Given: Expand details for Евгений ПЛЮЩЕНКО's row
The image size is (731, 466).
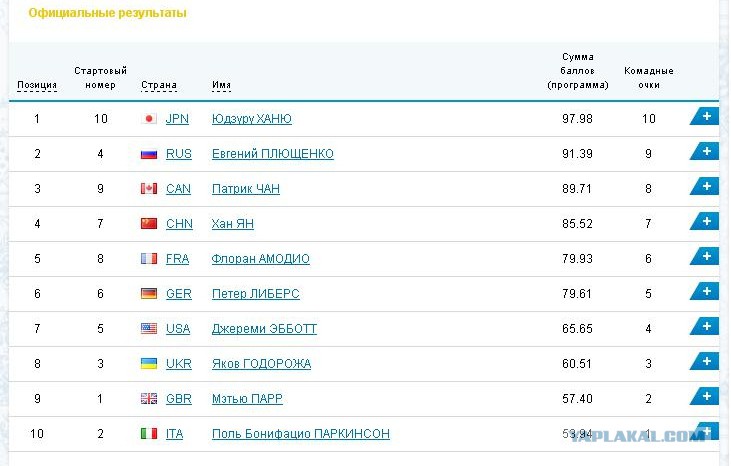Looking at the screenshot, I should point(704,151).
